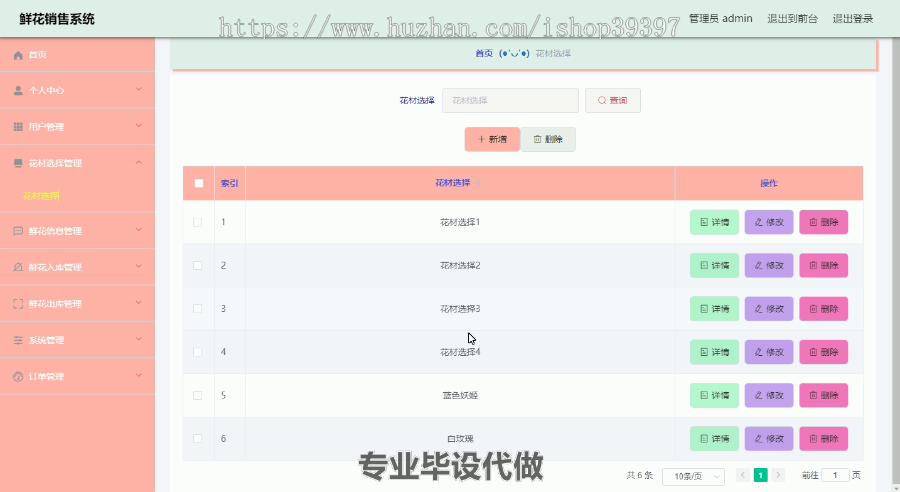Click the frame icon for 鲜花出库管理

coord(18,304)
